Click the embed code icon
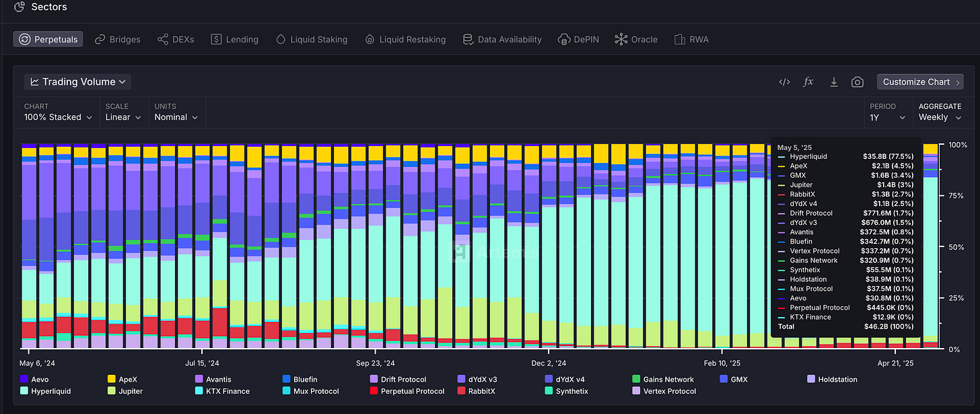The height and width of the screenshot is (414, 980). [x=784, y=82]
